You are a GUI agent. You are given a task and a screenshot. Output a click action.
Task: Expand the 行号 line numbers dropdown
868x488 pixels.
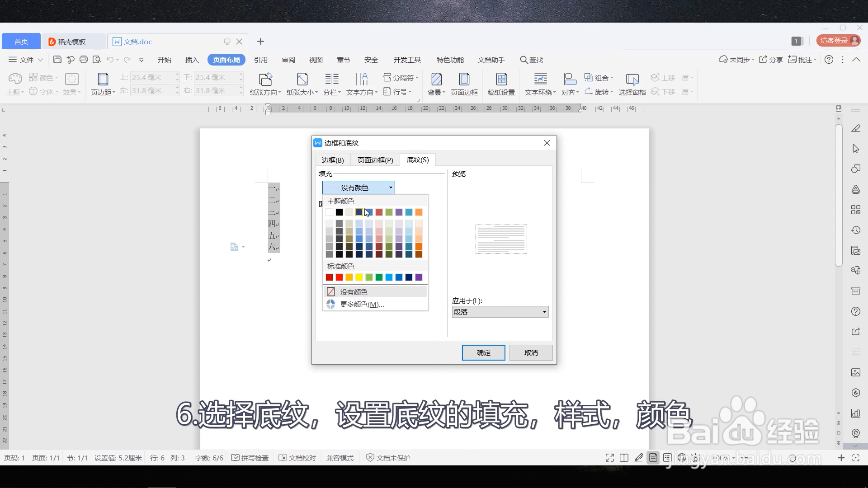click(x=397, y=92)
